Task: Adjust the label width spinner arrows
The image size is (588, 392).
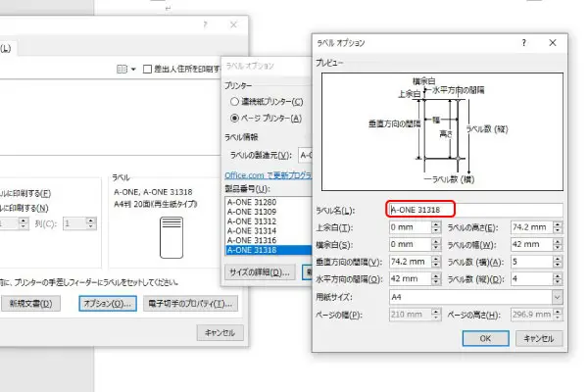Action: pyautogui.click(x=558, y=245)
